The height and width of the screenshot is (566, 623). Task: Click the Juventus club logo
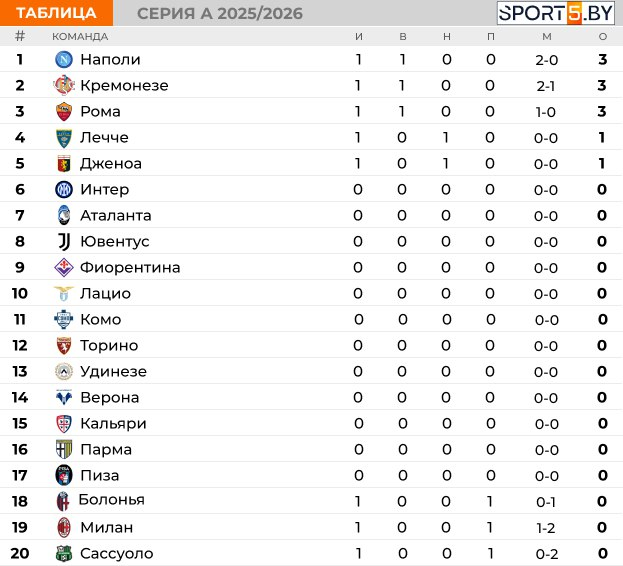64,241
